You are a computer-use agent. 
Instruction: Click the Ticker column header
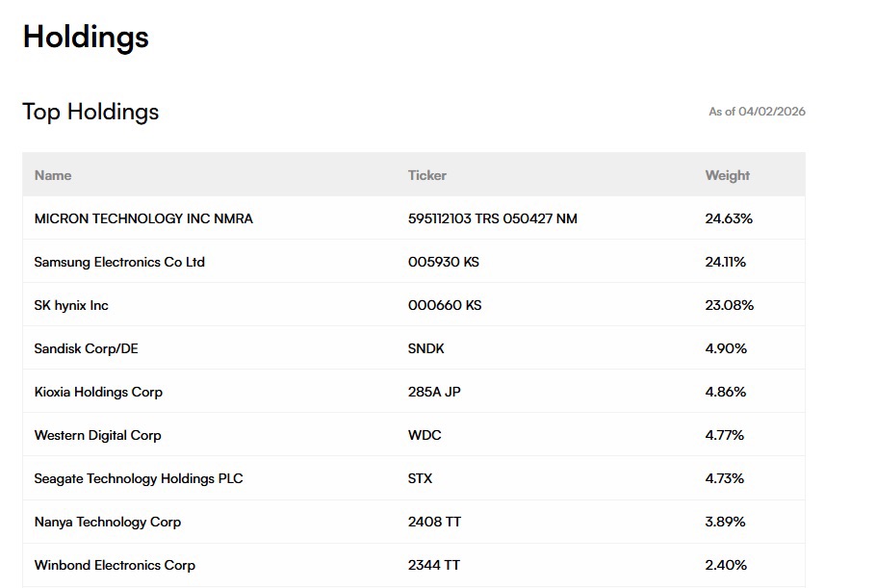tap(427, 175)
